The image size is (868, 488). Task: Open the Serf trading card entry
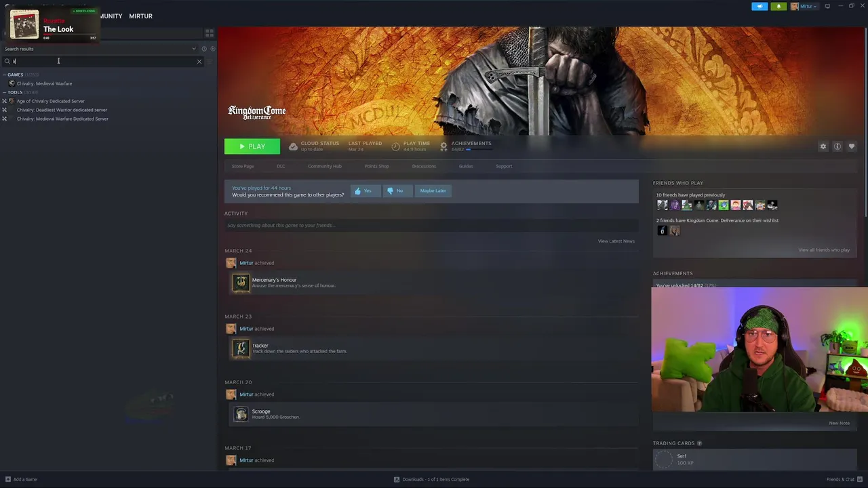tap(755, 460)
